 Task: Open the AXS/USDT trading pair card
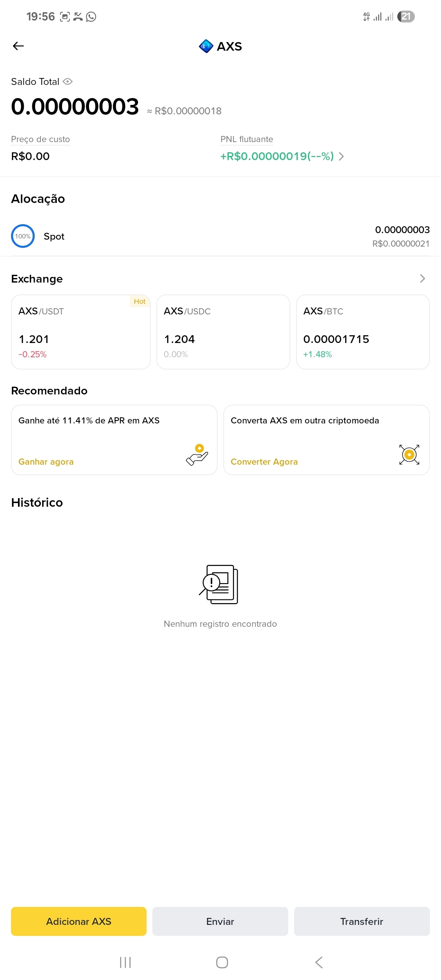pos(81,332)
